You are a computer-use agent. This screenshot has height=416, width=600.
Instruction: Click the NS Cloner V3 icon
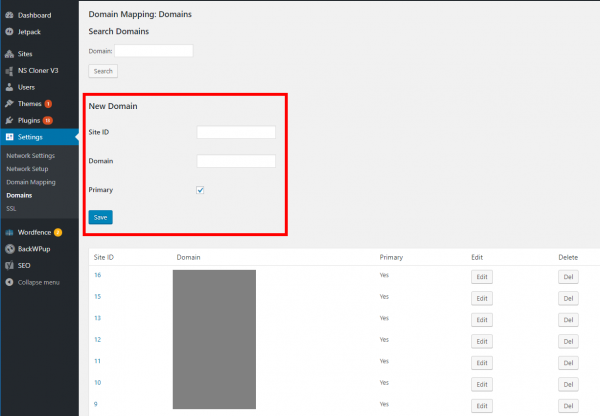click(x=9, y=71)
